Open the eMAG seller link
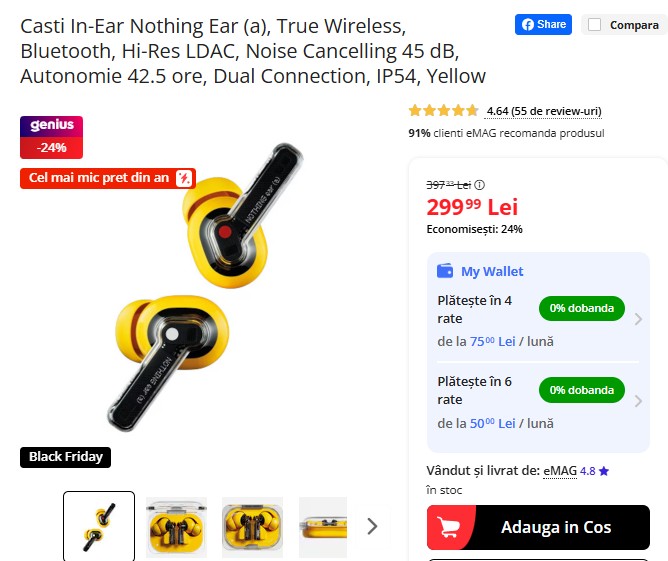 point(560,471)
